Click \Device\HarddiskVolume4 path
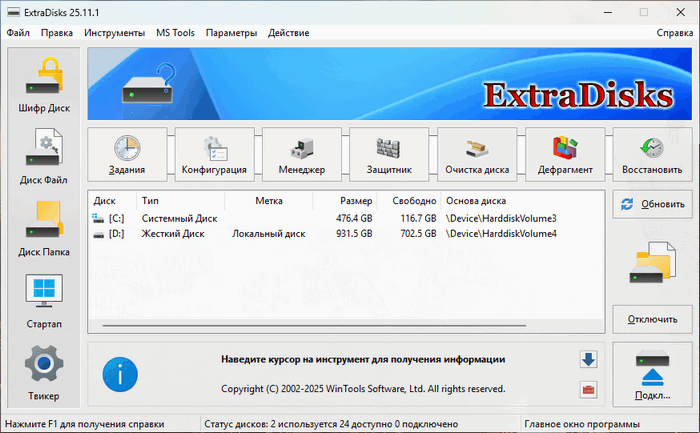The image size is (700, 433). pyautogui.click(x=501, y=233)
